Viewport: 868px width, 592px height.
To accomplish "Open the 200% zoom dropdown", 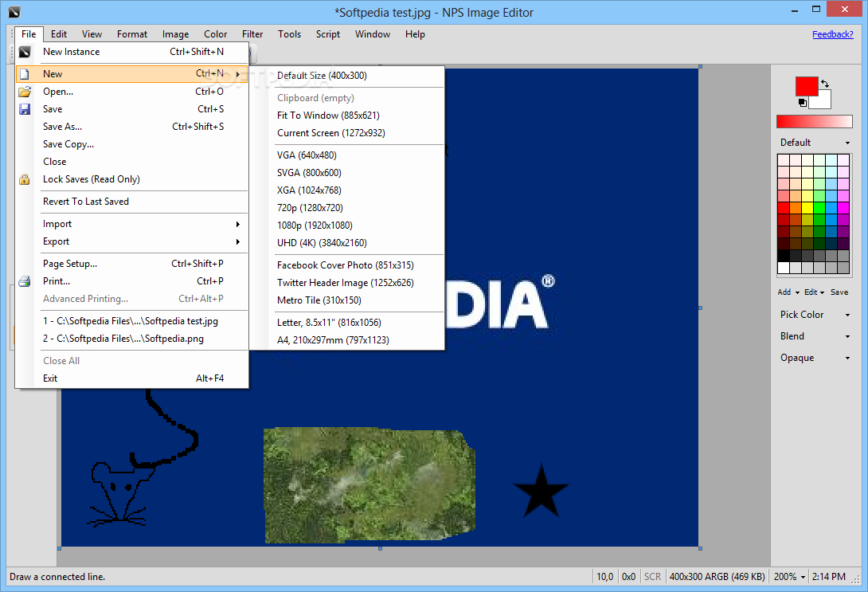I will [x=789, y=577].
